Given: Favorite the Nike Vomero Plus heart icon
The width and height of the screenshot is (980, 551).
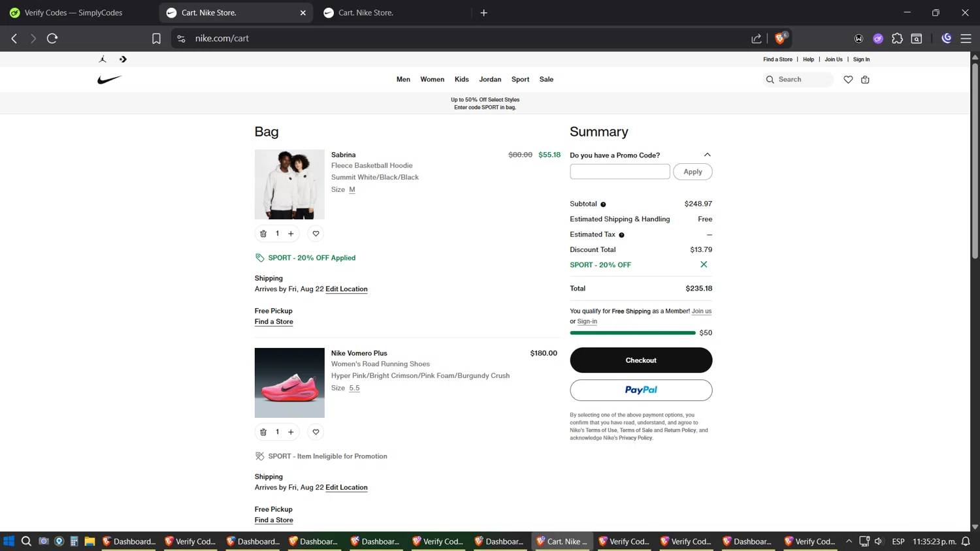Looking at the screenshot, I should 316,432.
